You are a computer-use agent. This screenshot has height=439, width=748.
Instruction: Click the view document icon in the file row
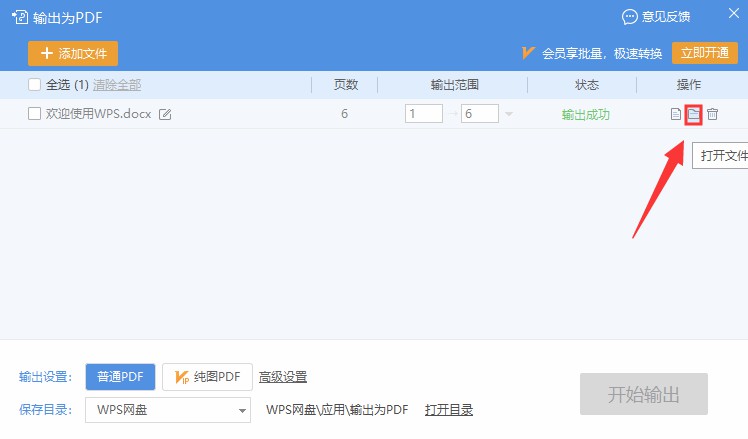coord(676,114)
